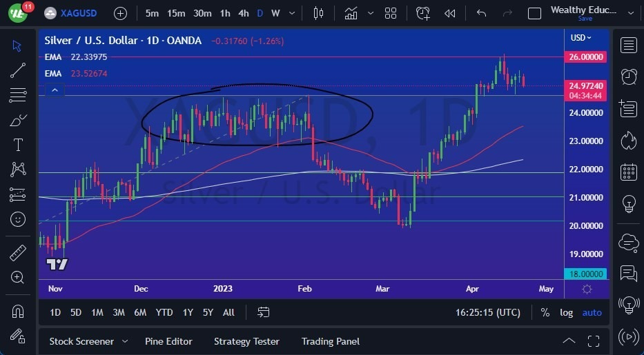Set the date range to 1M
This screenshot has width=644, height=355.
[x=97, y=312]
